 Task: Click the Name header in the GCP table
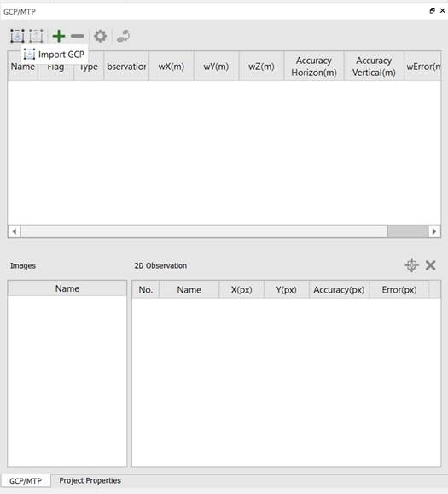[x=23, y=67]
